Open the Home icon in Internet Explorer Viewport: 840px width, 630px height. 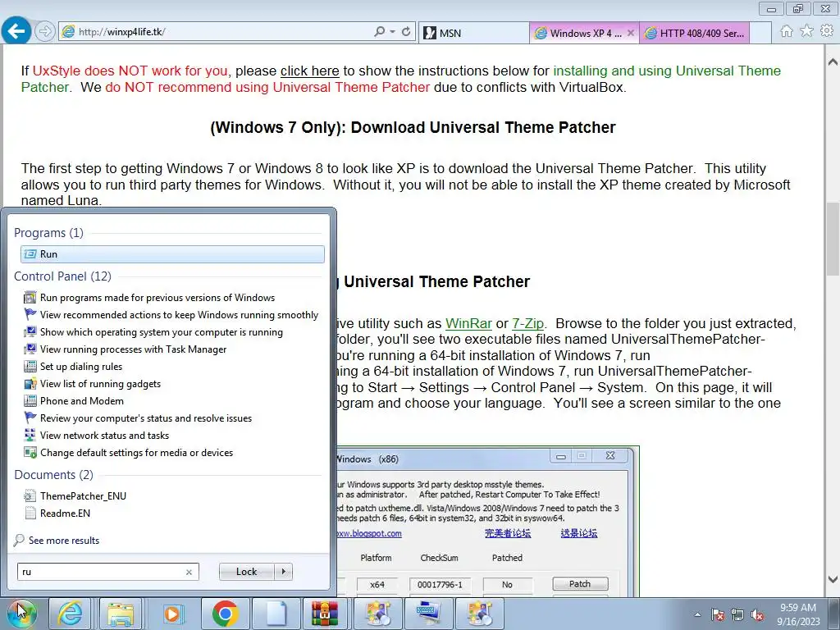786,31
